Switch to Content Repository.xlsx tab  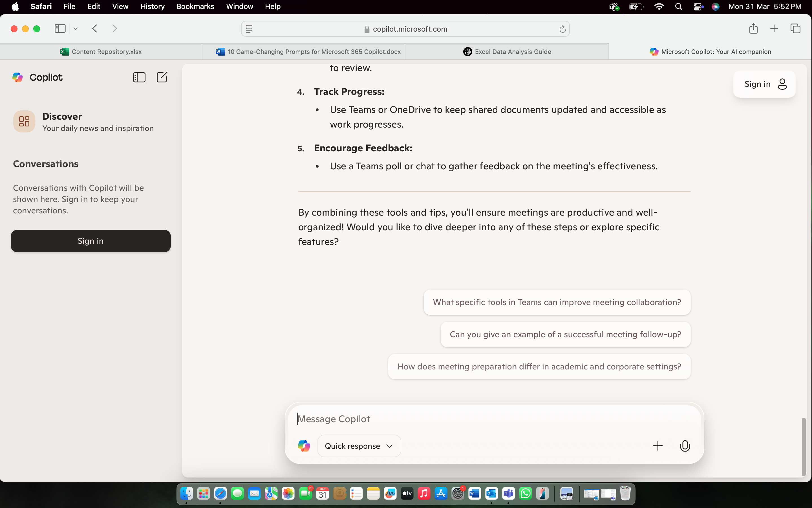(x=101, y=51)
